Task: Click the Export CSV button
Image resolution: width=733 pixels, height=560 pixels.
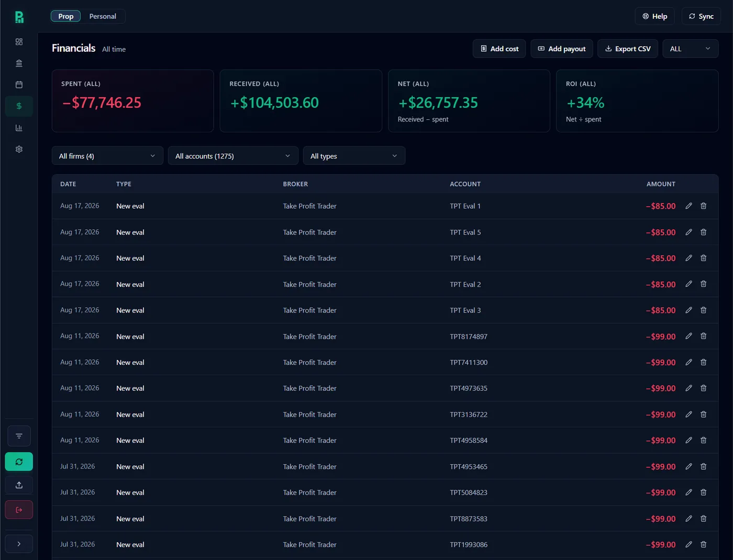Action: pos(628,49)
